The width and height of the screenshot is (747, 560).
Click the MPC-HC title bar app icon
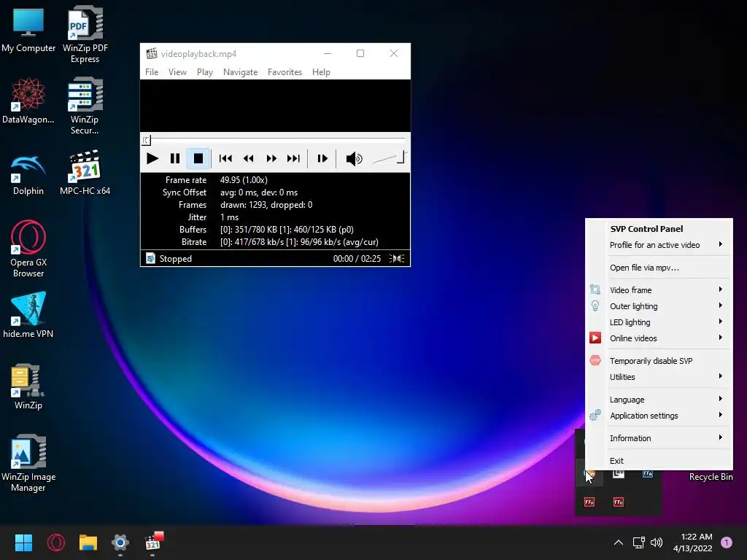[x=152, y=53]
